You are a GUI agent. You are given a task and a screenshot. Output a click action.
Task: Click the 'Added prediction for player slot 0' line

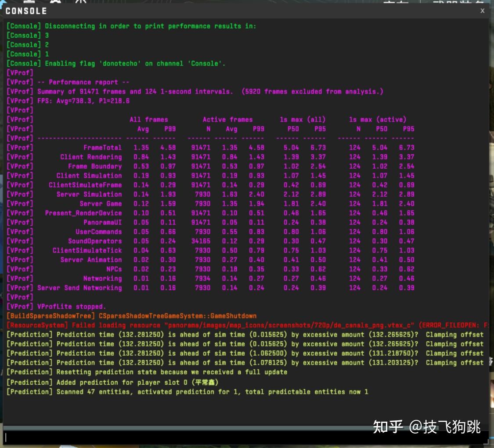112,382
